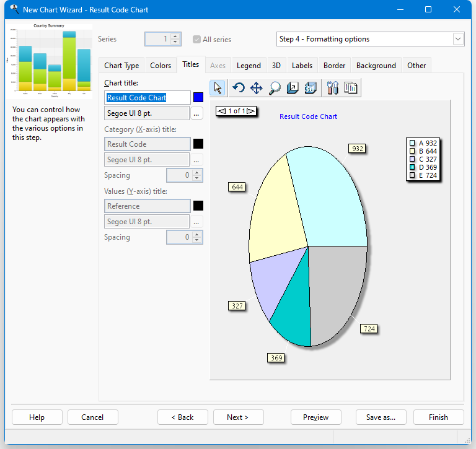The height and width of the screenshot is (449, 476).
Task: Select the Titles tab
Action: (x=191, y=64)
